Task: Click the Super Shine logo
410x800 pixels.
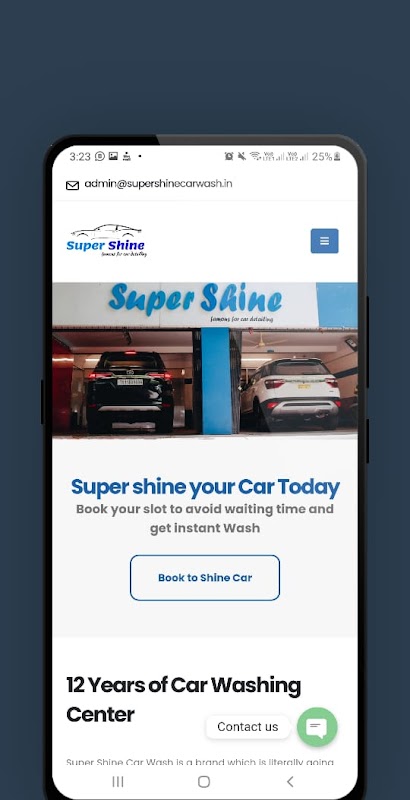Action: 107,240
